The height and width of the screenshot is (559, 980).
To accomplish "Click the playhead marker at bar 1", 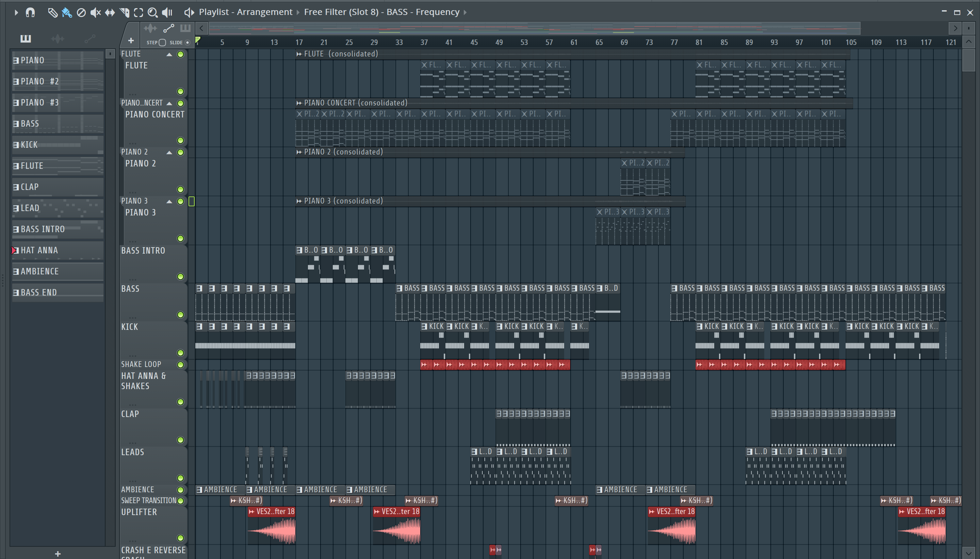I will (x=198, y=40).
